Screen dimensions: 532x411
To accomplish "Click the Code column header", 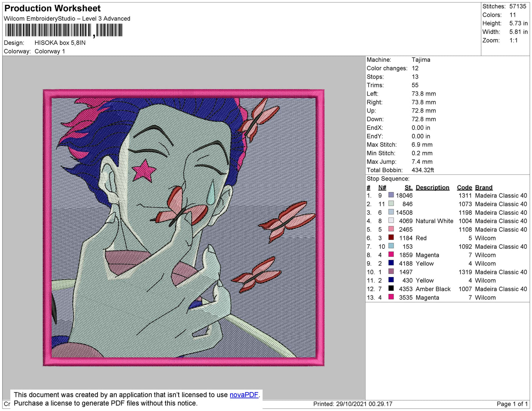I will [x=464, y=187].
